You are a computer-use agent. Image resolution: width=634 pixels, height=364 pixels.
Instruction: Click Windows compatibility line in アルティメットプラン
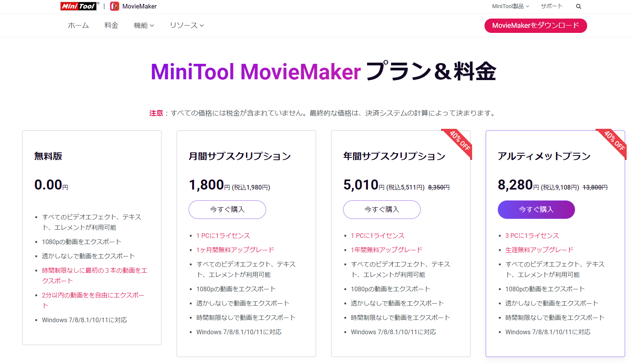coord(548,332)
